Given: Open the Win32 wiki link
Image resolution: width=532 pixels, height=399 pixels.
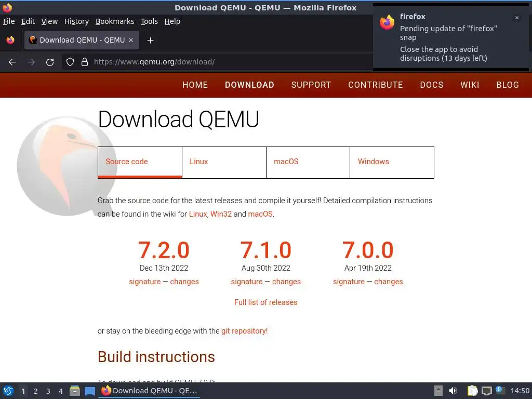Looking at the screenshot, I should (x=221, y=214).
